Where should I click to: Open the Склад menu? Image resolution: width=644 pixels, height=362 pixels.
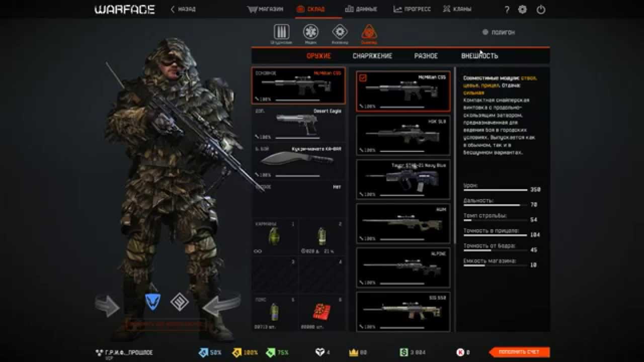pos(310,9)
